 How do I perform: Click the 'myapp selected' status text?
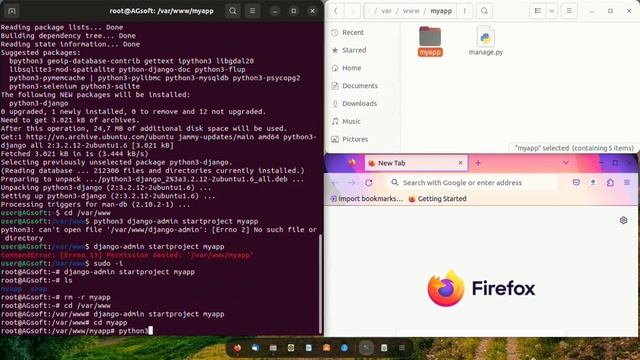coord(574,148)
